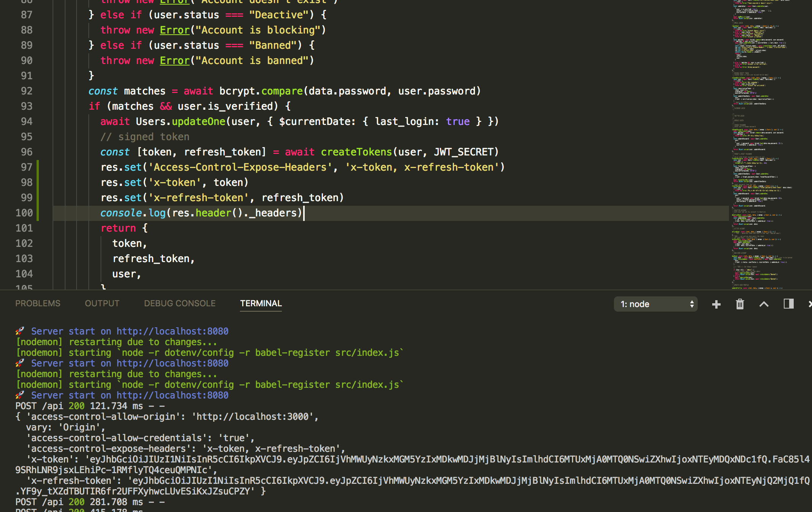Click the updateOne method on line 94
This screenshot has width=812, height=512.
198,122
